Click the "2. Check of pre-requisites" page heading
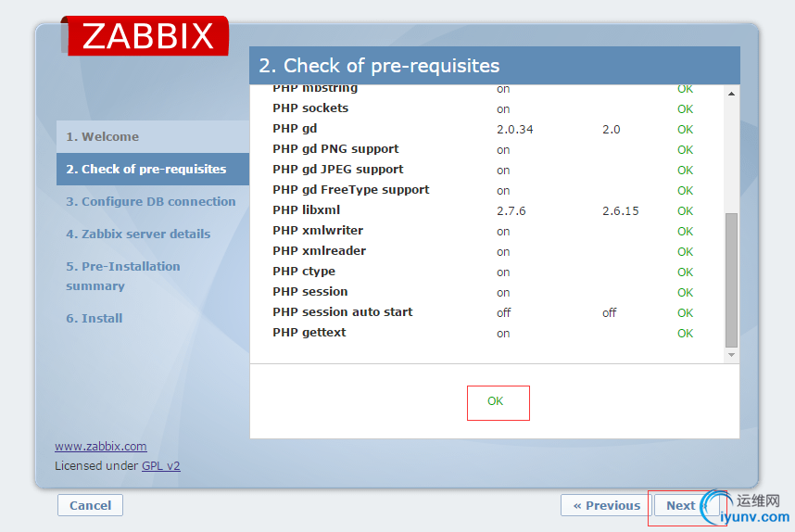The height and width of the screenshot is (532, 795). (379, 66)
